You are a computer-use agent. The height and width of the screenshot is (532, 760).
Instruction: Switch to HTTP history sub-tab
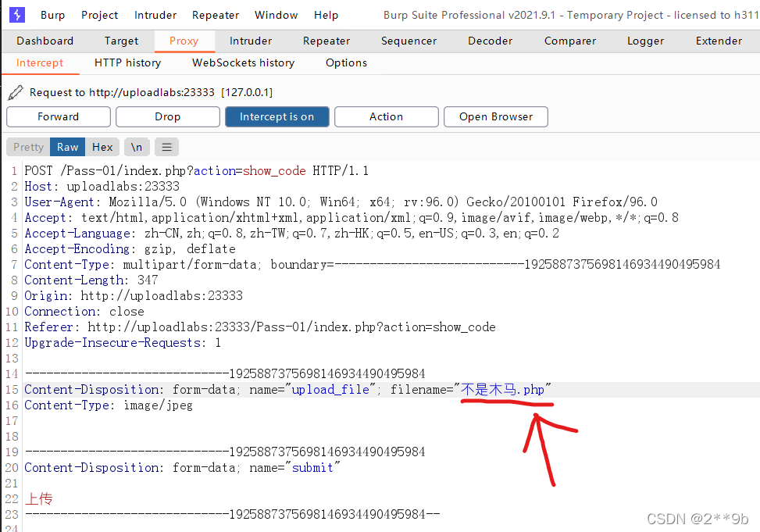127,62
